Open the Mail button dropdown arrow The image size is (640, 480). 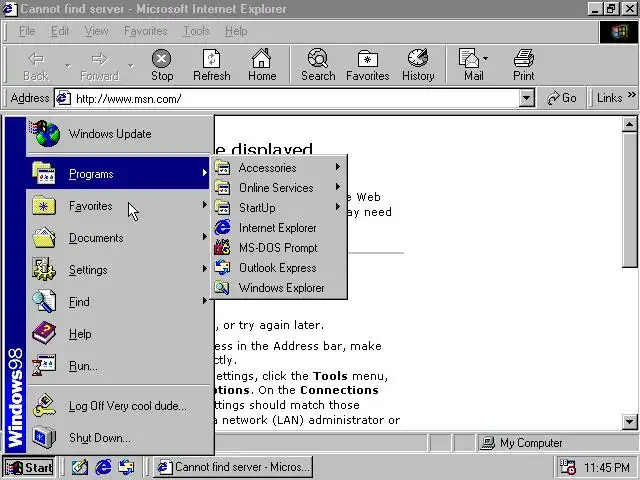pyautogui.click(x=485, y=59)
